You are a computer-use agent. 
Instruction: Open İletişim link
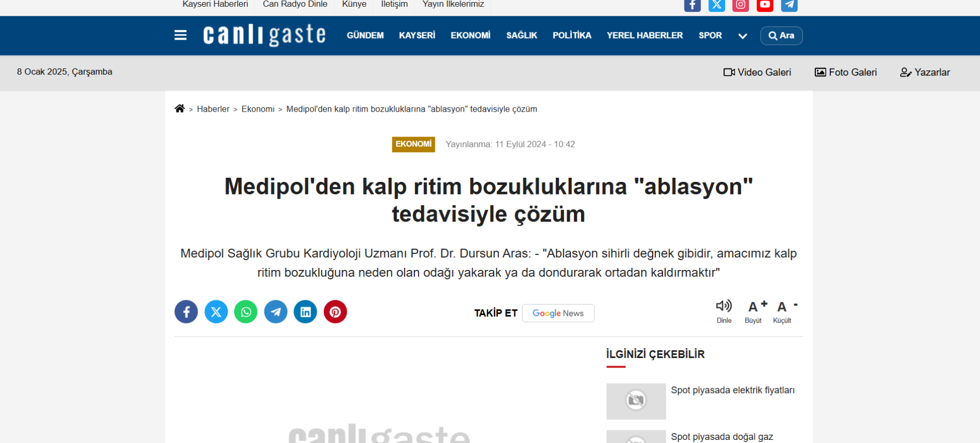395,4
